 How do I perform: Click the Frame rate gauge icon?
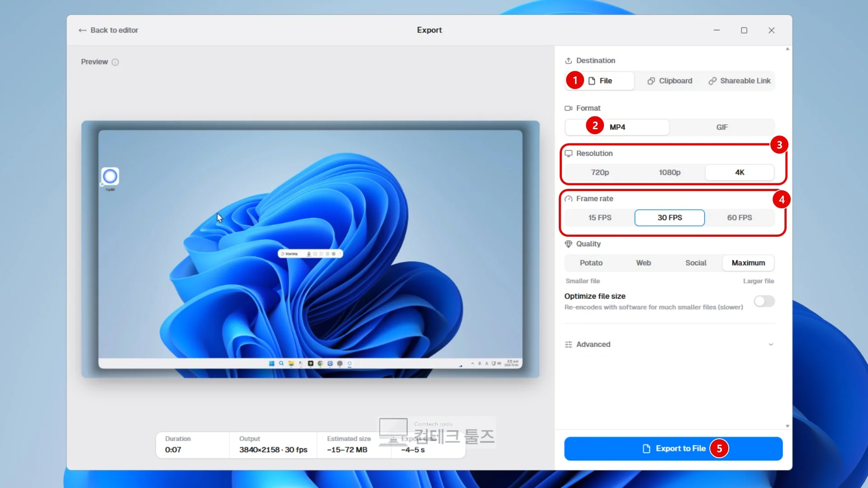(568, 199)
